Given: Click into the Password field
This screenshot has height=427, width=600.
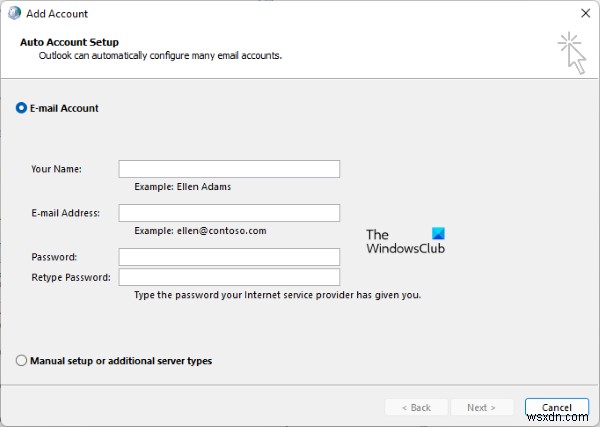Looking at the screenshot, I should pos(229,257).
